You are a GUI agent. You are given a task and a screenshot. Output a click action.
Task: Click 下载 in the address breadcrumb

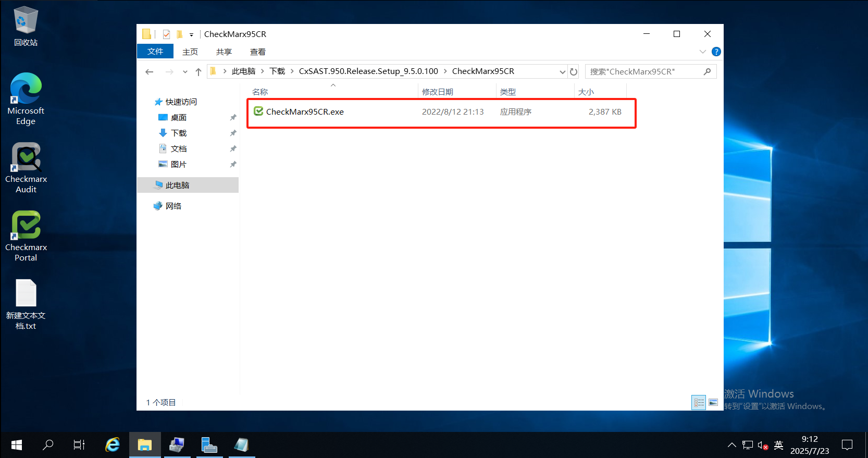pyautogui.click(x=277, y=71)
